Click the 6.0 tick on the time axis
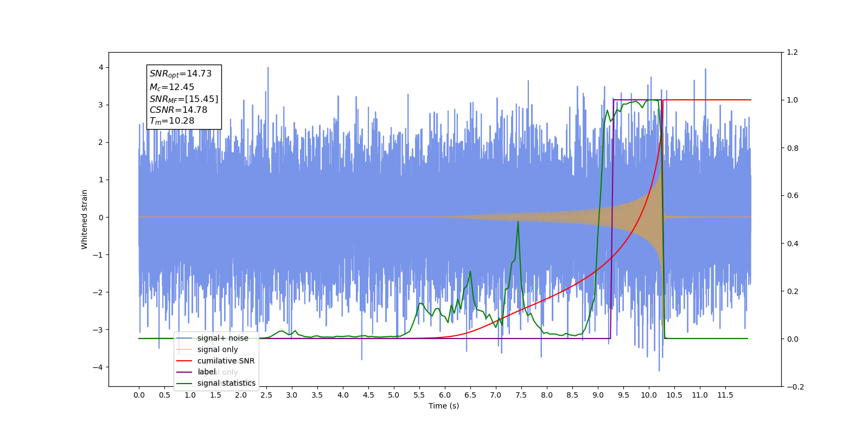868x434 pixels. [x=445, y=395]
